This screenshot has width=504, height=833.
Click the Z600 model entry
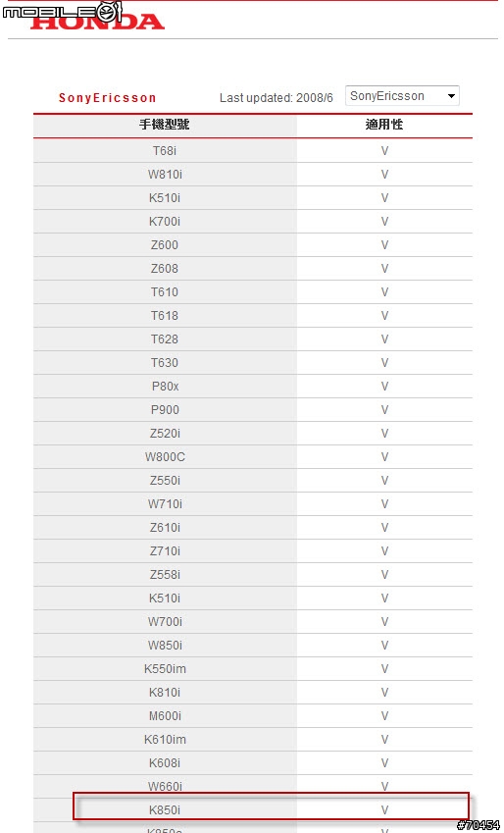click(x=165, y=245)
